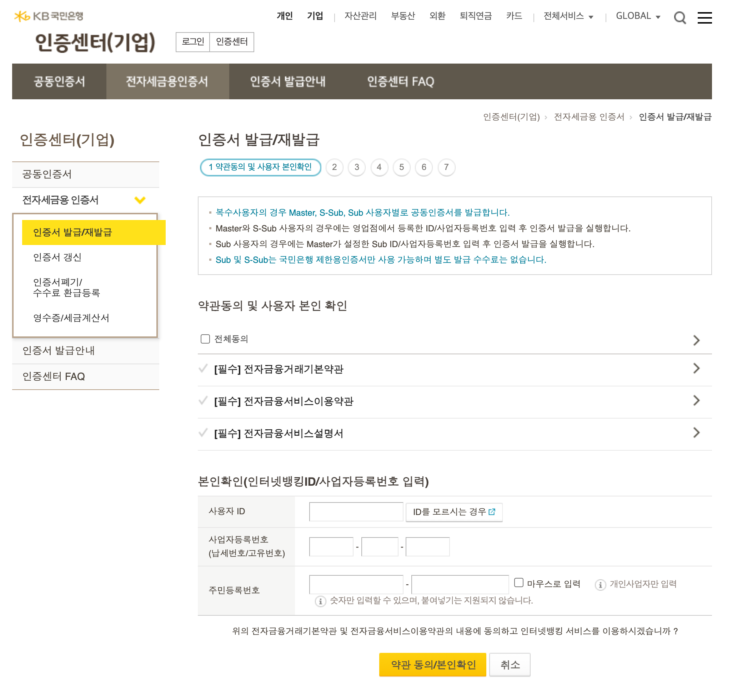Click the 취소 button
The height and width of the screenshot is (700, 732).
(509, 665)
